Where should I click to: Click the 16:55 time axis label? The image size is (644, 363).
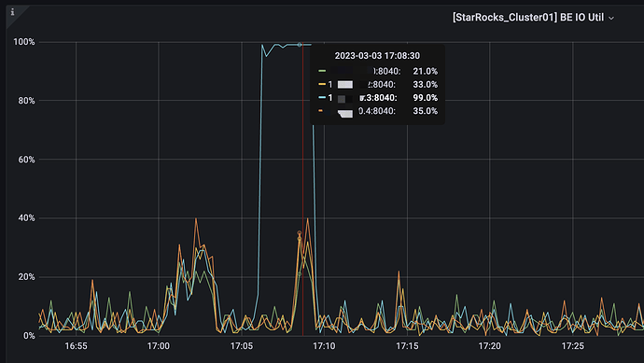(76, 346)
